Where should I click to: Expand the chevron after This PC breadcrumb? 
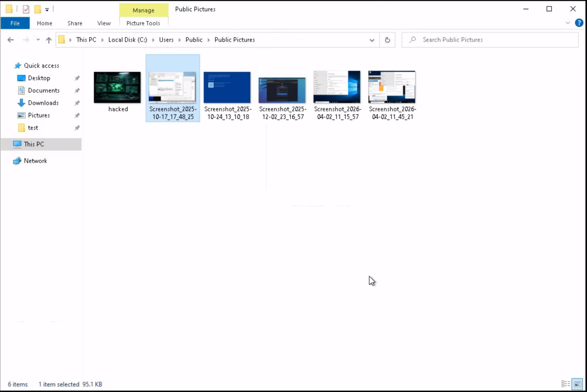click(x=102, y=40)
